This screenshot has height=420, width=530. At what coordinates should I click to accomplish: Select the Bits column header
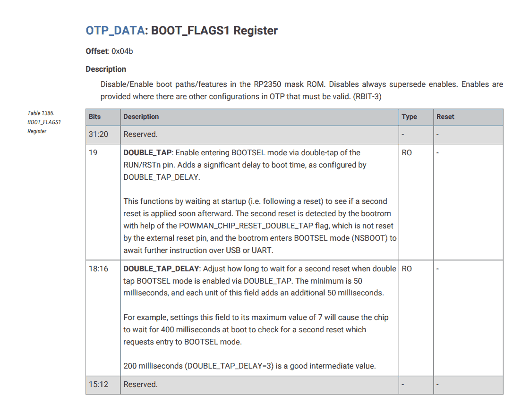click(x=94, y=117)
